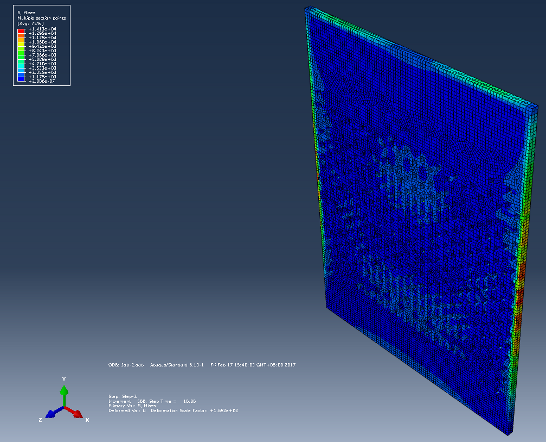This screenshot has height=442, width=546.
Task: Select the ODB title block text line
Action: pos(202,365)
